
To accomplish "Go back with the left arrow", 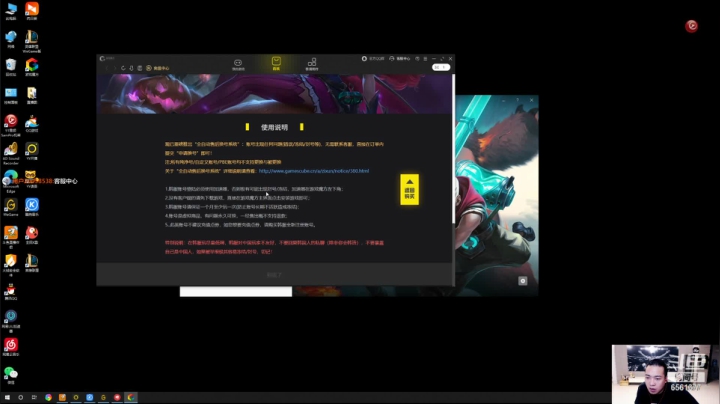I will coord(107,68).
